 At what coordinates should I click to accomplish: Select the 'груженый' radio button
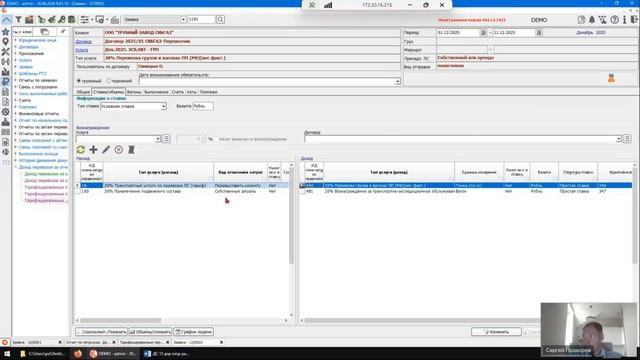pyautogui.click(x=79, y=81)
